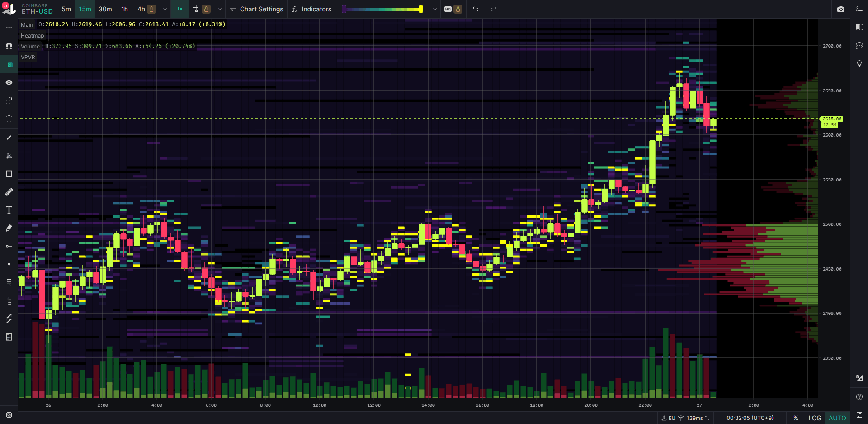Expand the chart type dropdown arrow
868x424 pixels.
tap(220, 9)
